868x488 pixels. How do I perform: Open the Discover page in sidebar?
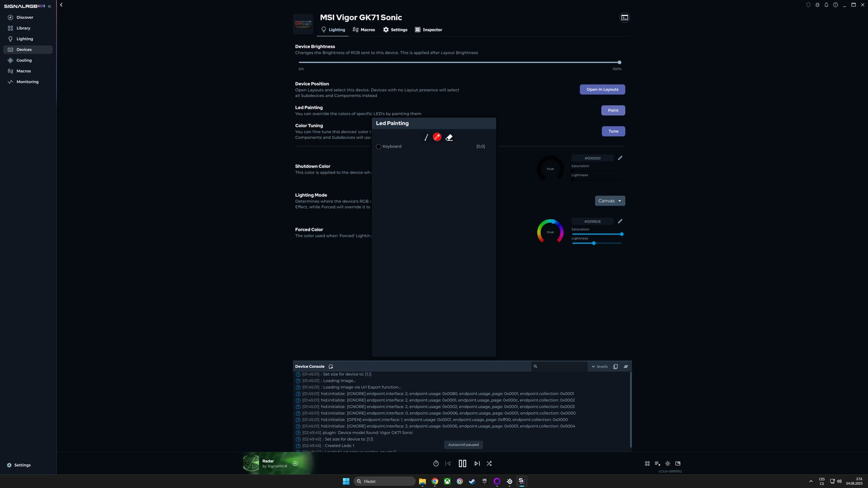click(x=25, y=17)
